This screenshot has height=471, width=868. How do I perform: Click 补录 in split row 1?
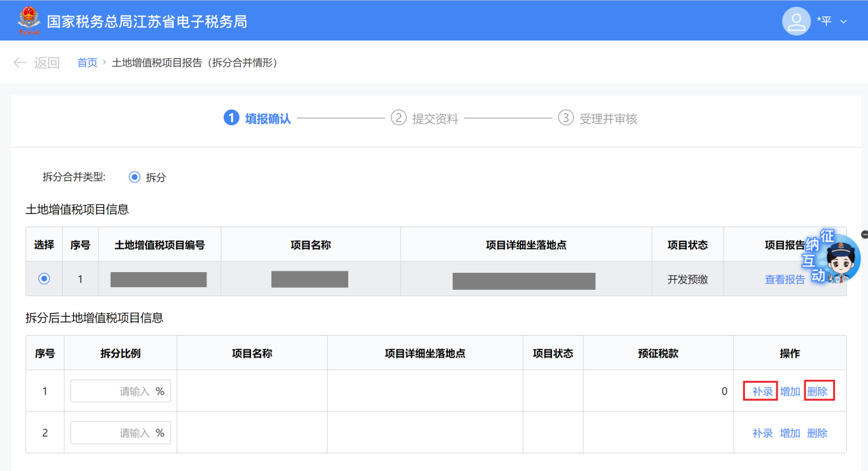pyautogui.click(x=762, y=392)
